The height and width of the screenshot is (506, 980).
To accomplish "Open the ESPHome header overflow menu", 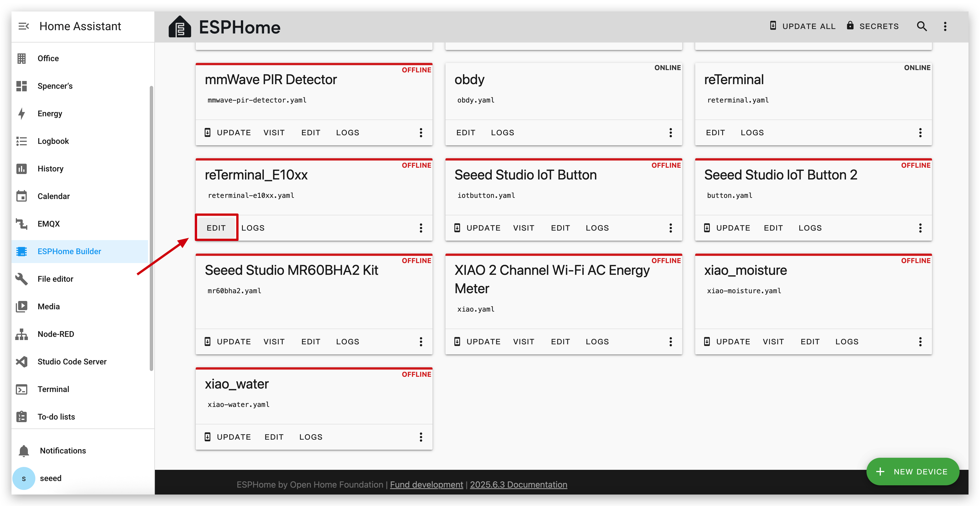I will [945, 26].
